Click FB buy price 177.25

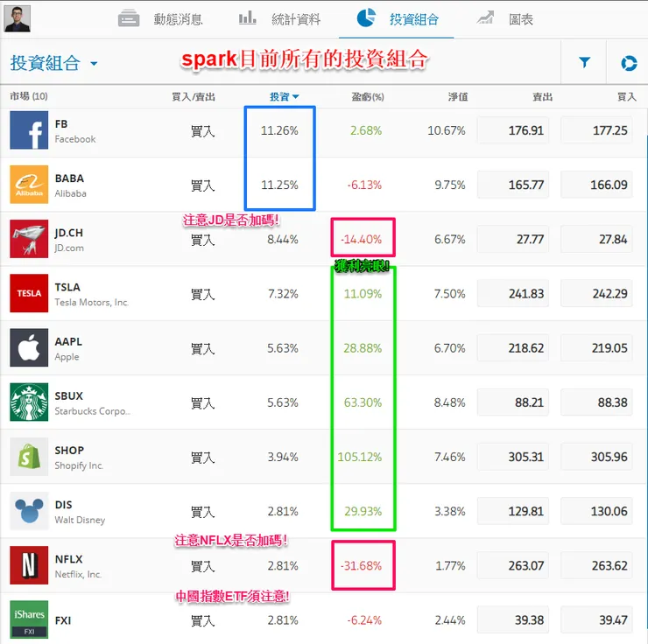pos(596,130)
